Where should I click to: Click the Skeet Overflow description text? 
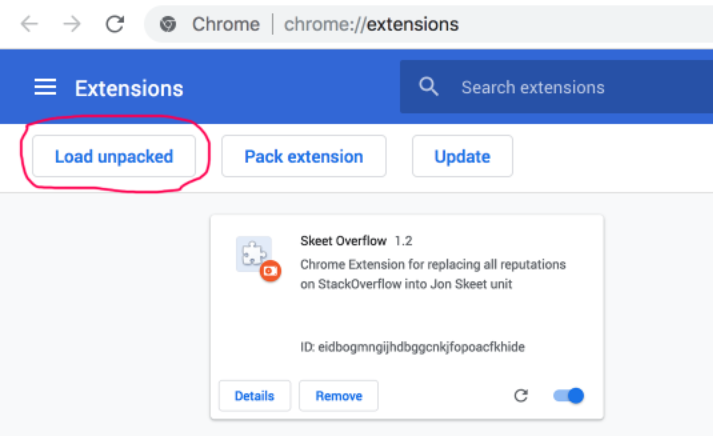click(433, 274)
